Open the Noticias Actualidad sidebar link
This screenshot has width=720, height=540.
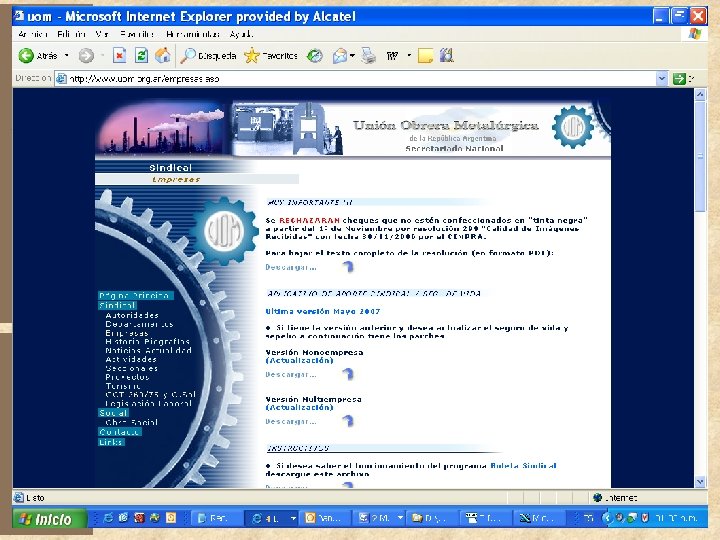click(x=148, y=350)
